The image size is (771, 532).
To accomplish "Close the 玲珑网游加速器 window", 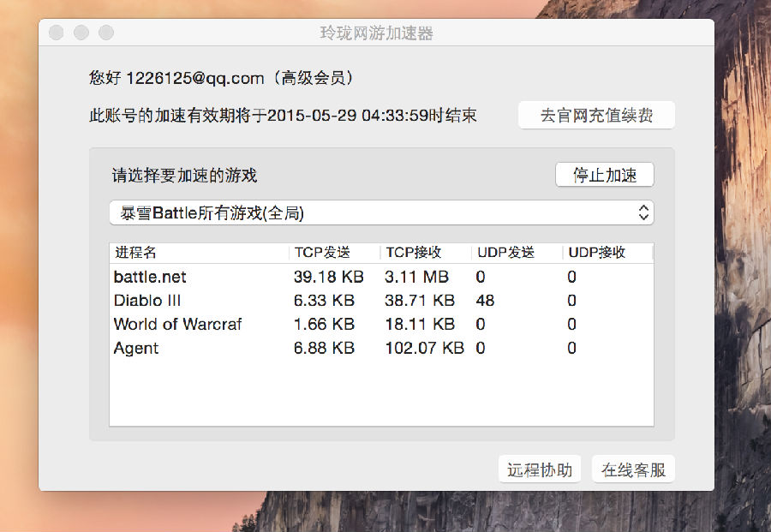I will pos(56,33).
